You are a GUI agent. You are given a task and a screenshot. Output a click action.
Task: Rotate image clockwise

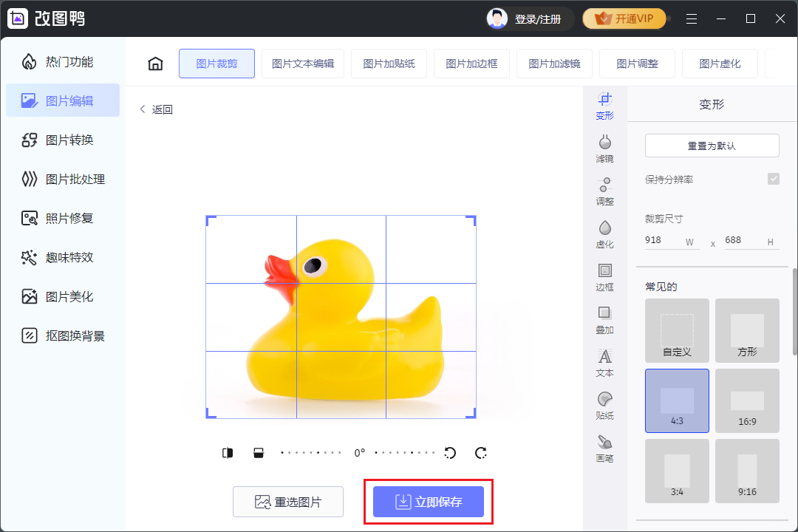pyautogui.click(x=481, y=453)
